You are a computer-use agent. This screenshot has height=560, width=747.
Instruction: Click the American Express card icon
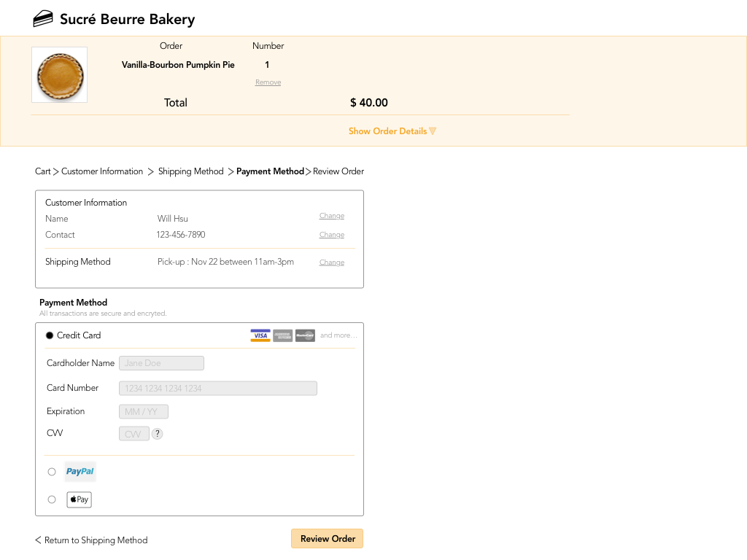tap(282, 335)
